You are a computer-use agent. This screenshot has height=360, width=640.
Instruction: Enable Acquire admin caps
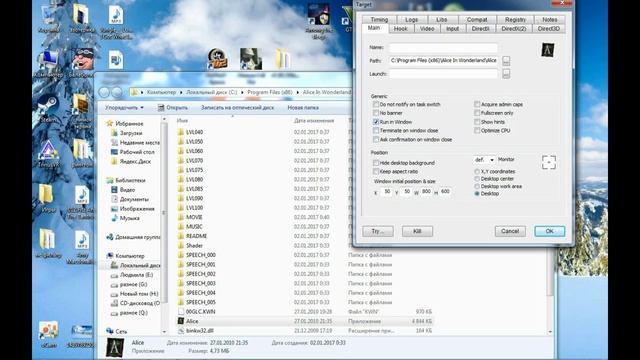pos(477,104)
